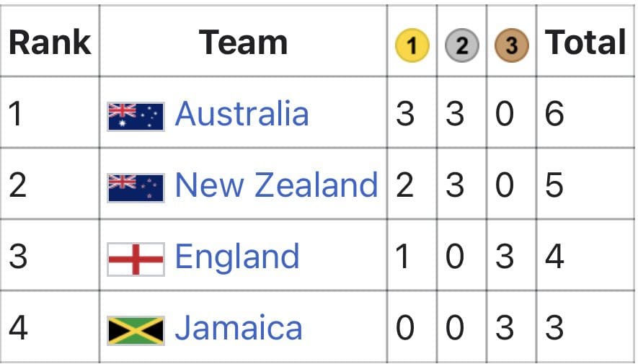Click the Jamaica flag icon
This screenshot has width=638, height=364.
[136, 331]
